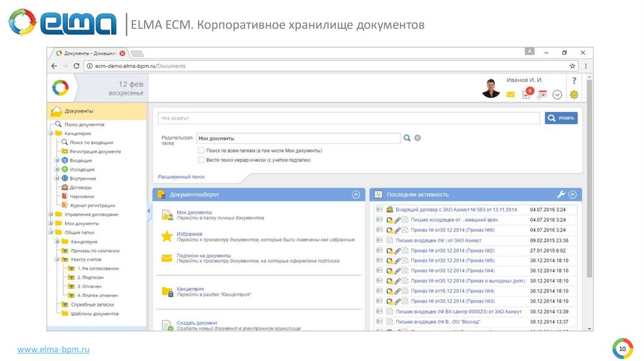The image size is (644, 361).
Task: Click user avatar of Иванов И. И.
Action: pyautogui.click(x=491, y=87)
